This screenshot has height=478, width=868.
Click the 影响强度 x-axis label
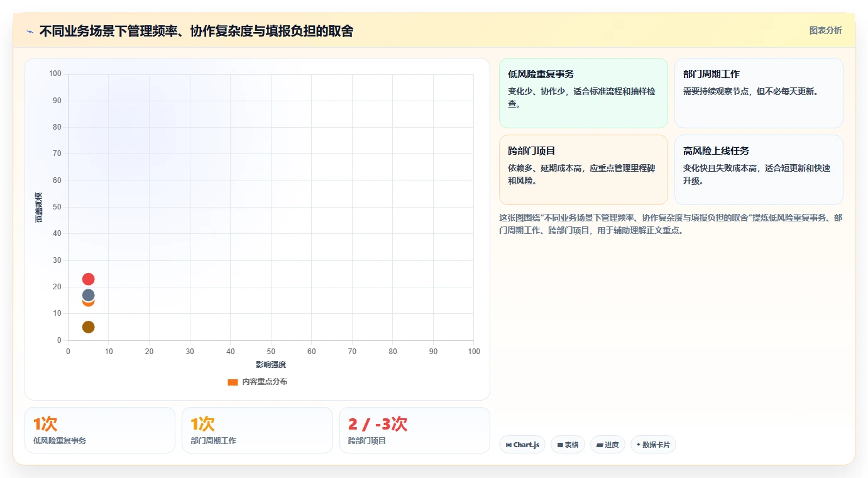click(x=271, y=365)
